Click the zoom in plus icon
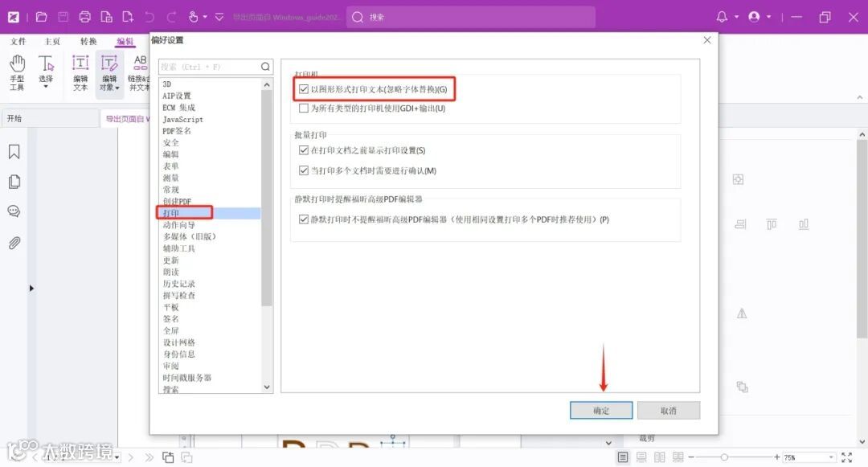 777,457
